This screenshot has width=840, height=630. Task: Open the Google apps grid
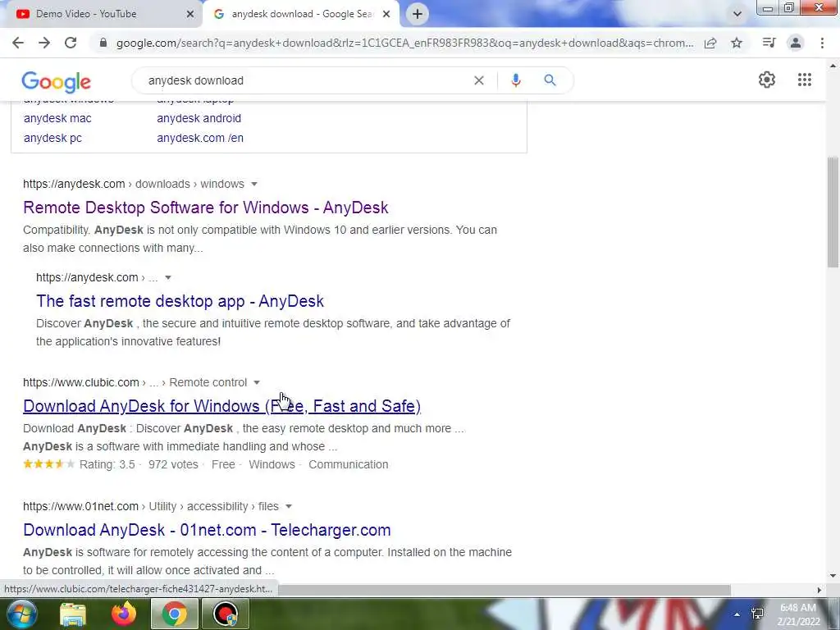(804, 80)
